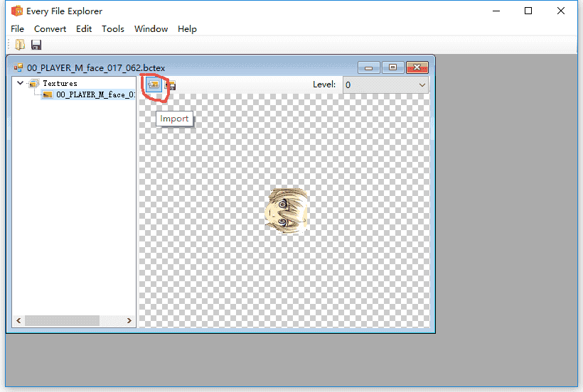Image resolution: width=583 pixels, height=392 pixels.
Task: Close the Every File Explorer window
Action: pos(561,11)
